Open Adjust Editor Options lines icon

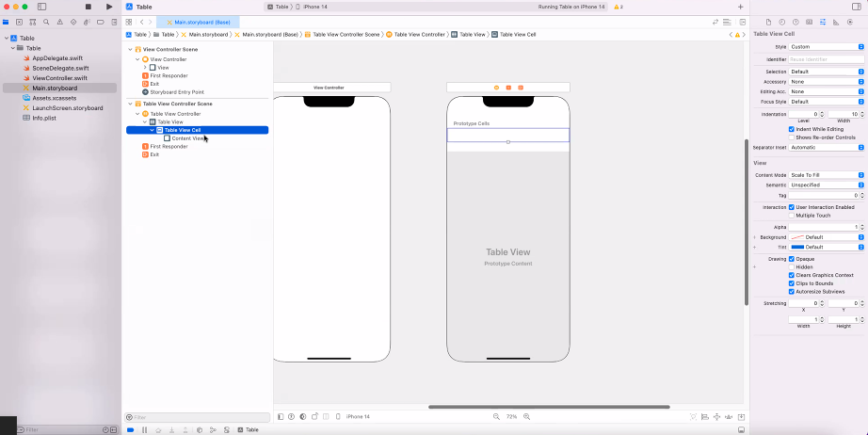click(x=727, y=23)
